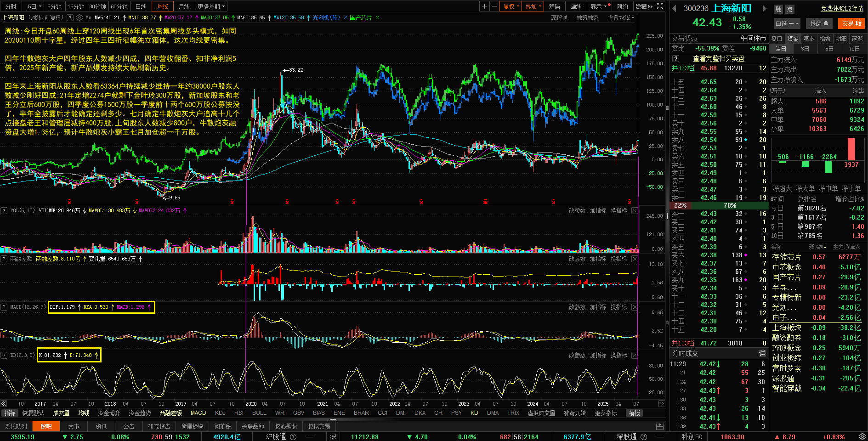Viewport: 868px width, 441px height.
Task: Pop out bottom panel icon
Action: pos(660,426)
